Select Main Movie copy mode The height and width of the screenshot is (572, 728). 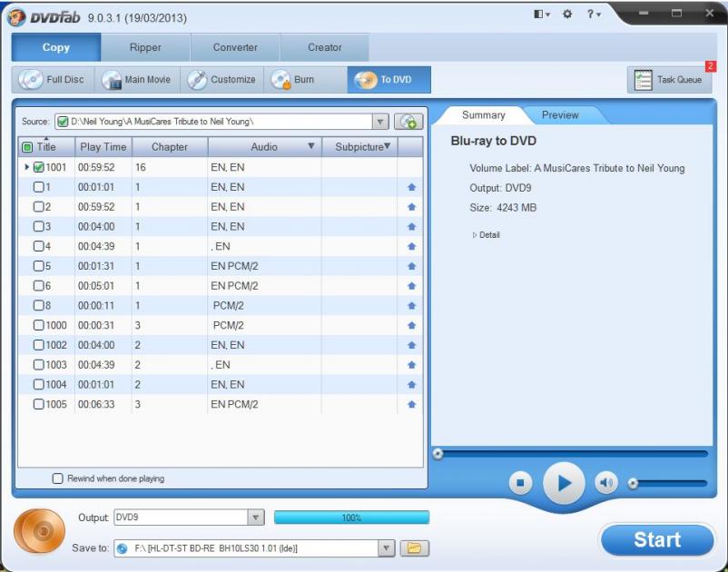[x=137, y=80]
